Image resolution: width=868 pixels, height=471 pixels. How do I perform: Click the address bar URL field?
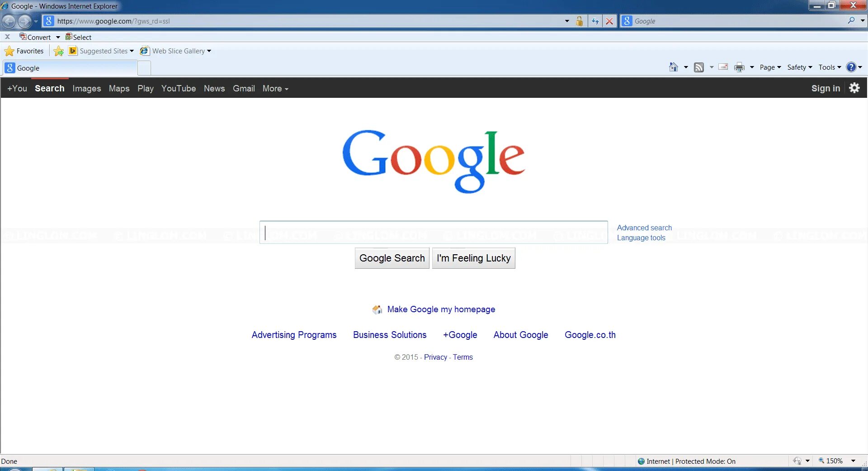pyautogui.click(x=303, y=21)
